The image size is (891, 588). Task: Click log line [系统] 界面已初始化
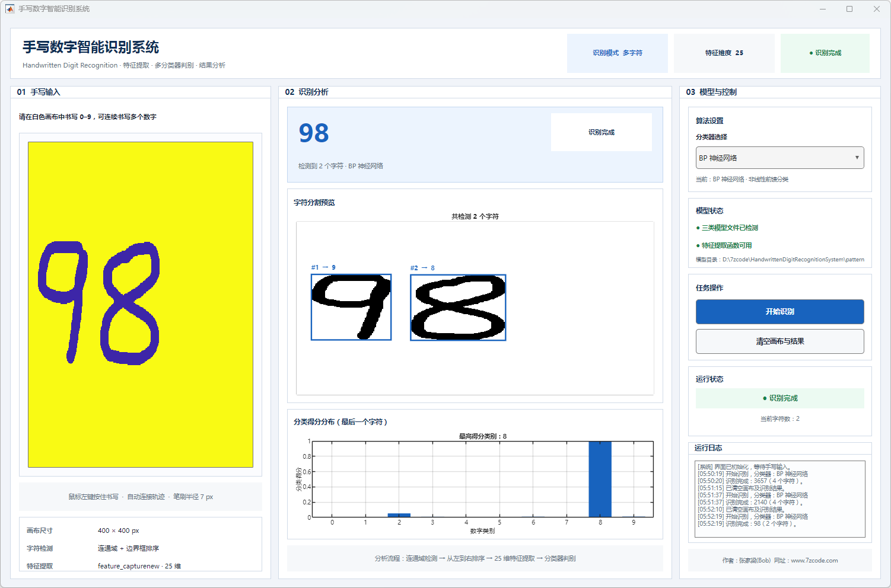point(744,467)
